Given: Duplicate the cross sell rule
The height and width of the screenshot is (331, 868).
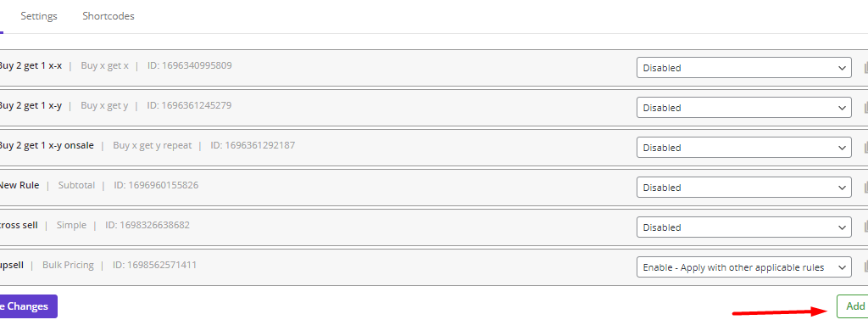Looking at the screenshot, I should coord(865,227).
